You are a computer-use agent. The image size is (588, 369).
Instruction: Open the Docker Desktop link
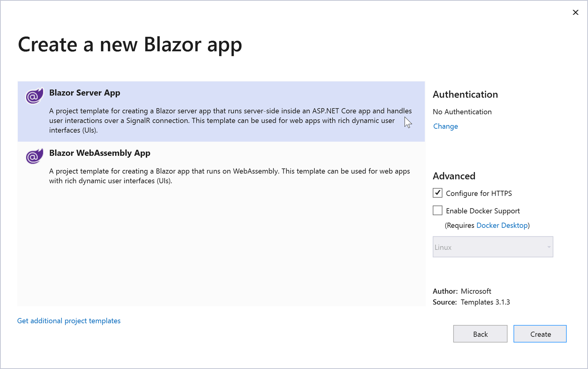click(x=502, y=225)
